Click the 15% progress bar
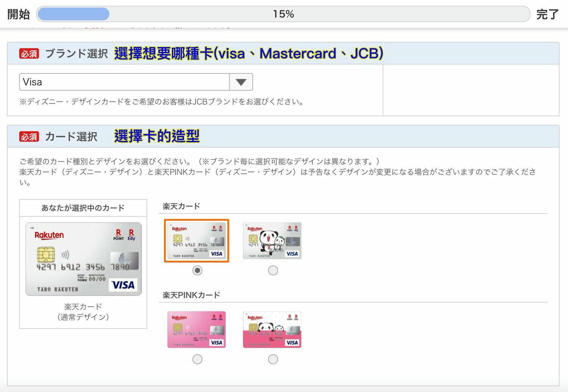 pos(283,14)
